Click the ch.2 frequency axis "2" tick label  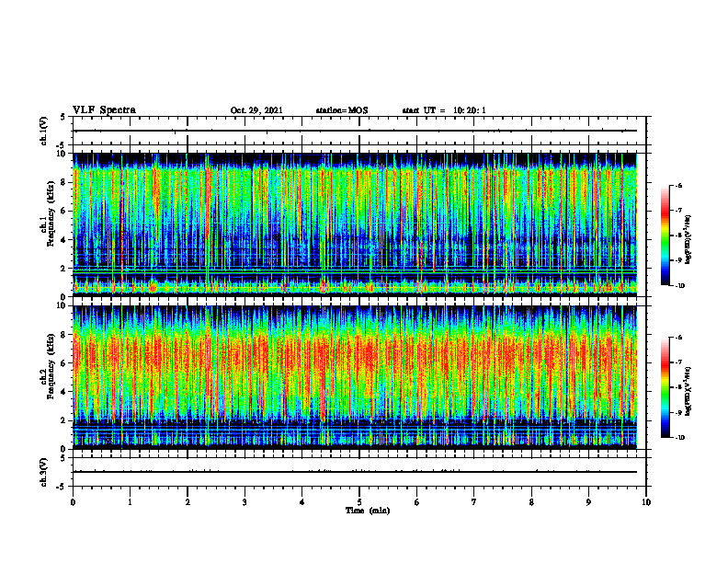pos(63,420)
